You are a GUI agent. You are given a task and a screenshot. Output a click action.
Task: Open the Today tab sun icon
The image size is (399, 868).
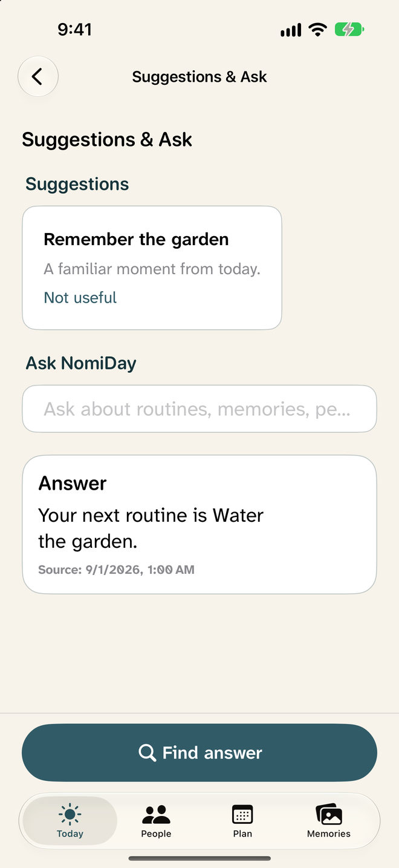tap(70, 815)
